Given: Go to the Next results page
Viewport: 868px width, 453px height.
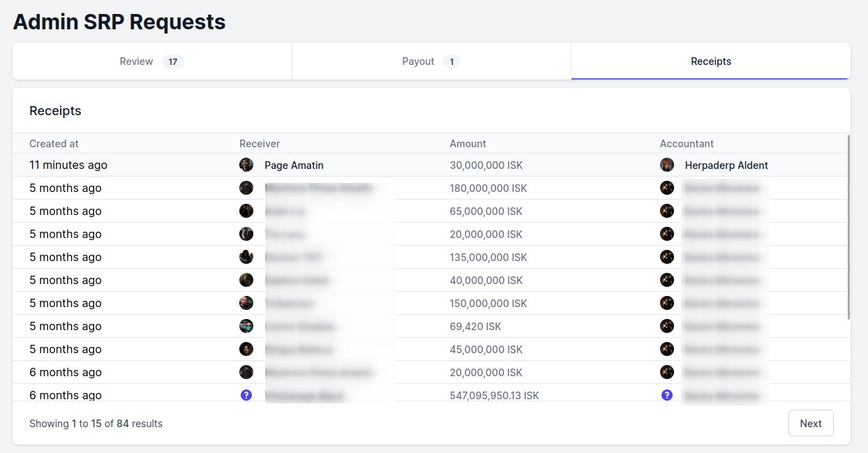Looking at the screenshot, I should (811, 423).
